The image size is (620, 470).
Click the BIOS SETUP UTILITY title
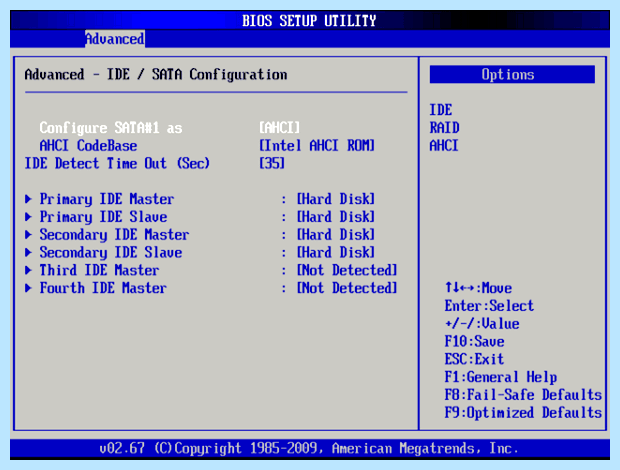[x=309, y=21]
